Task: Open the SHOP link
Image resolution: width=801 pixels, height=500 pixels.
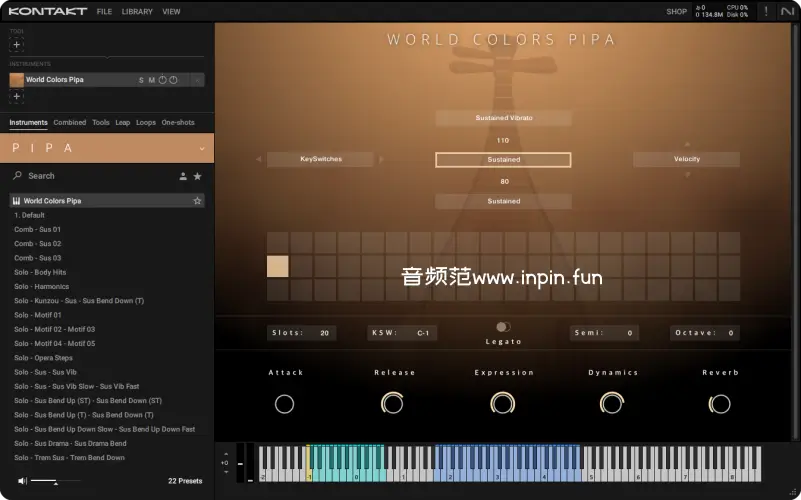Action: pyautogui.click(x=676, y=11)
